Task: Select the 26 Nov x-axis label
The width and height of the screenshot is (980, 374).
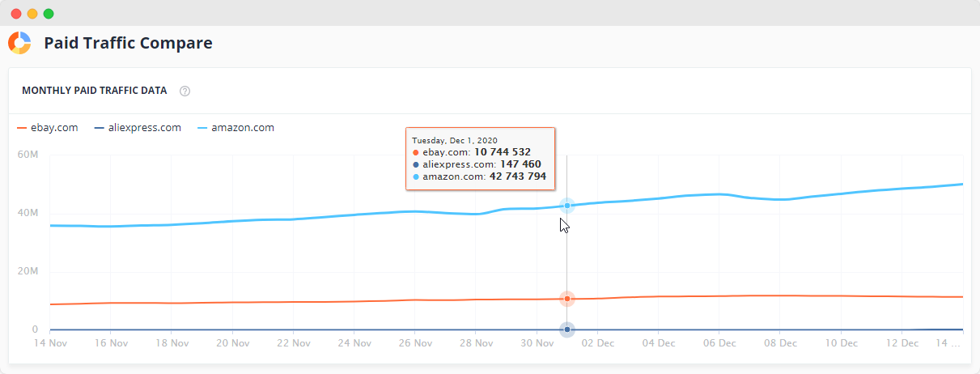Action: (414, 343)
